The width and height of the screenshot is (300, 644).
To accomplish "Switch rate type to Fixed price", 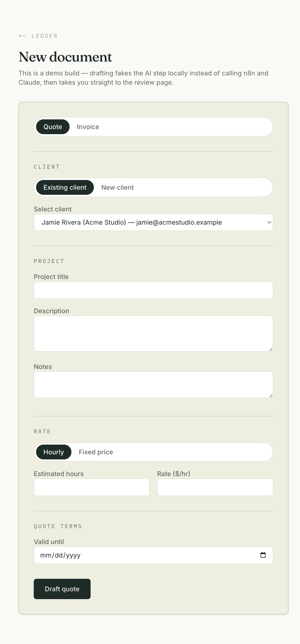I will pos(96,452).
